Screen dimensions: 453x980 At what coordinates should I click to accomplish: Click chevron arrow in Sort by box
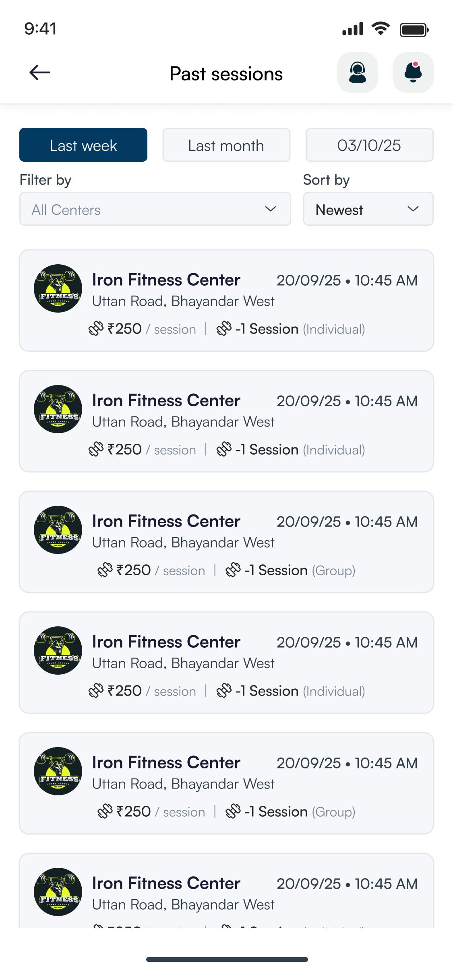pos(413,209)
